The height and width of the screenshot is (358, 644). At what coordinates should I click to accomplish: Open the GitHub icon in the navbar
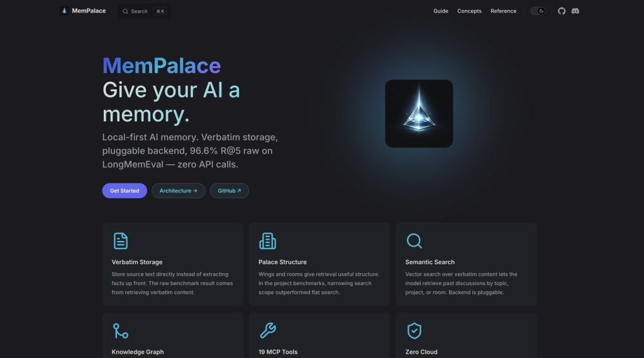click(x=562, y=11)
